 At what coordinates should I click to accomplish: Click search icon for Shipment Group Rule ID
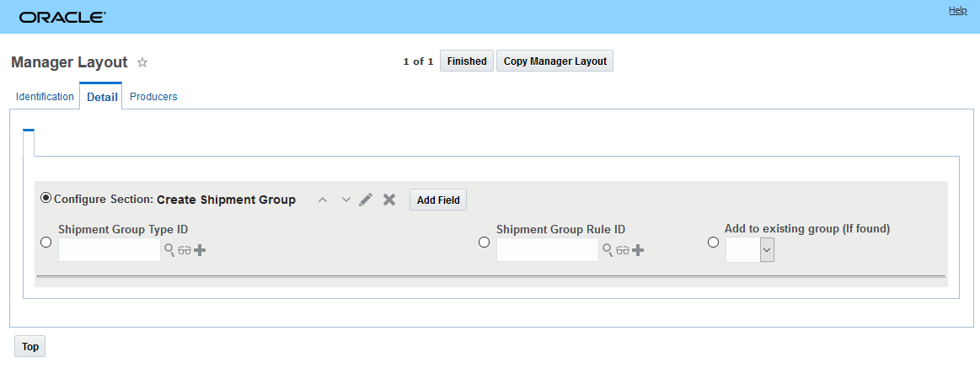click(608, 250)
